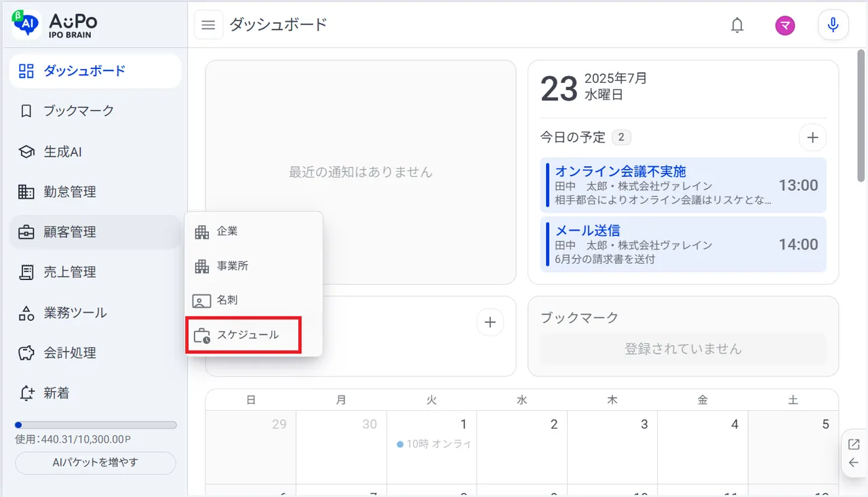Screen dimensions: 868x497
Task: Open 売上管理 in sidebar
Action: point(95,272)
